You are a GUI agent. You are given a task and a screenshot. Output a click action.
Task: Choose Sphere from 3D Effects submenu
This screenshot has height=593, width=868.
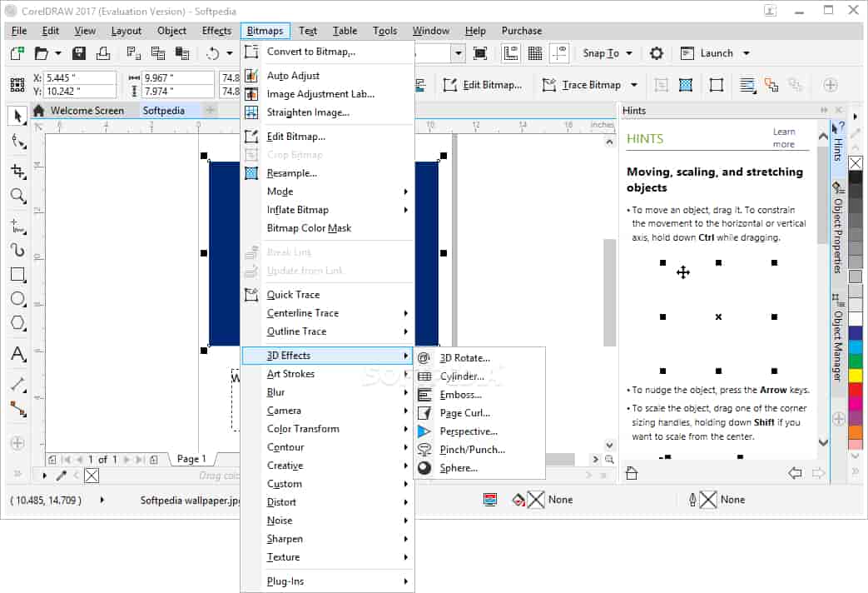479,468
